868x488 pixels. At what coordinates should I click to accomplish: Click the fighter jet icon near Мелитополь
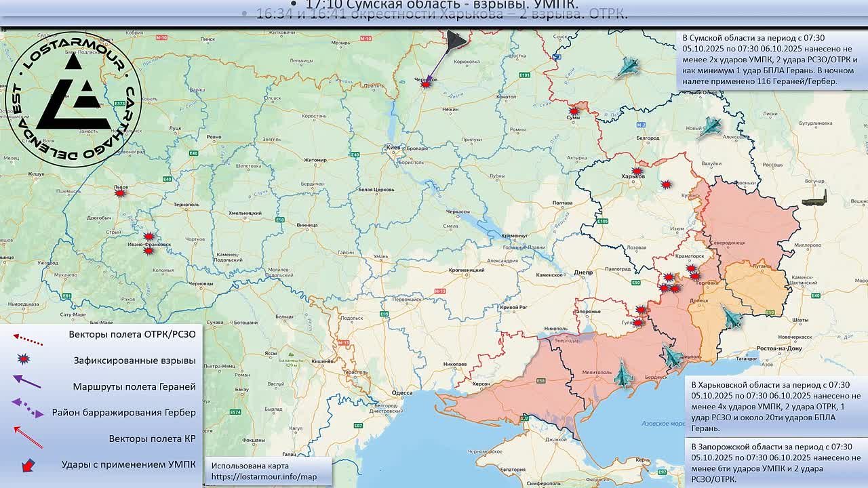pos(623,373)
